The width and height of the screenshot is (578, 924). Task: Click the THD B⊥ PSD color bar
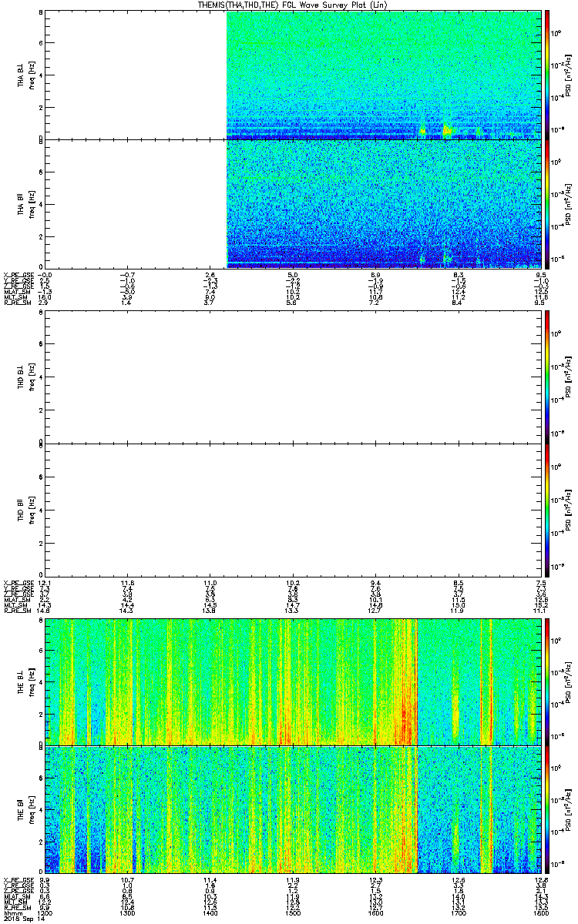click(546, 377)
